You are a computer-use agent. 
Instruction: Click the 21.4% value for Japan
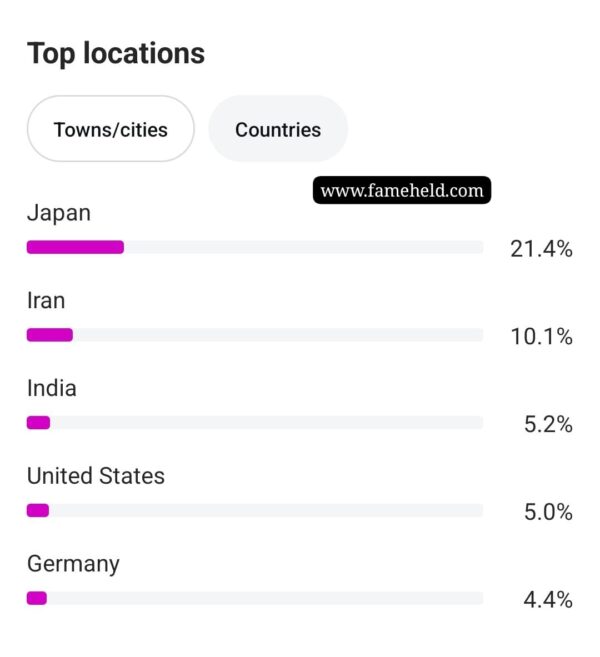point(541,249)
